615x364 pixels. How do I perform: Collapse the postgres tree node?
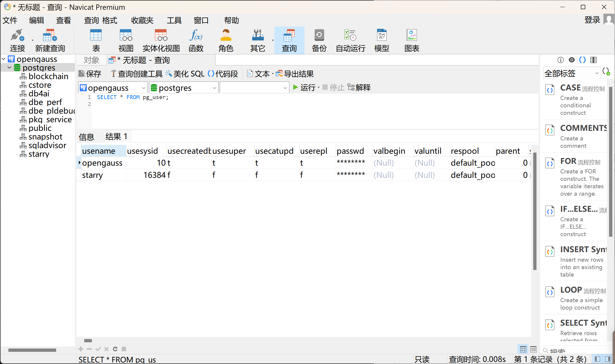point(10,68)
